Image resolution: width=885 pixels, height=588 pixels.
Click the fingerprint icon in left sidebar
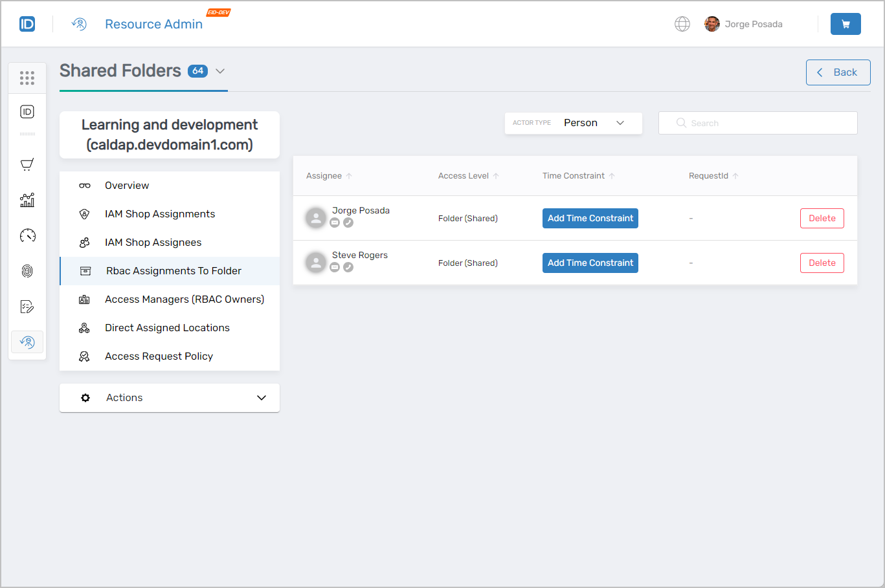click(27, 271)
